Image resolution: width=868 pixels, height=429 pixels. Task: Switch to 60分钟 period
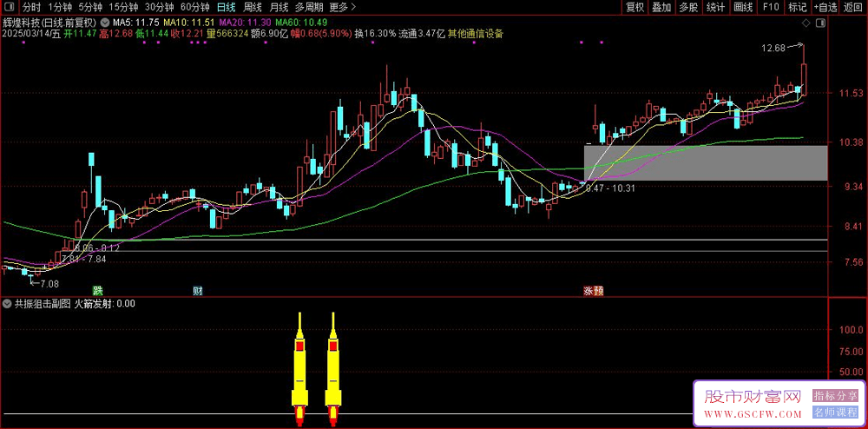coord(194,7)
